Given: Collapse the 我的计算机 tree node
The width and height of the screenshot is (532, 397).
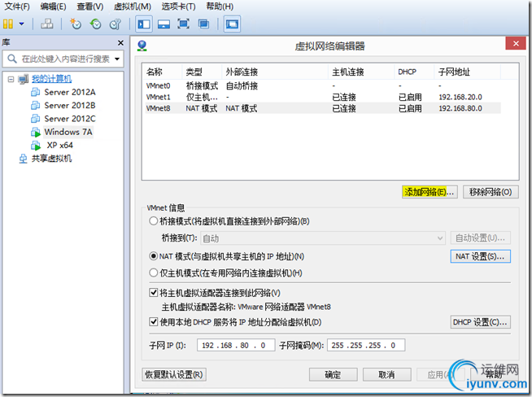Looking at the screenshot, I should 11,79.
